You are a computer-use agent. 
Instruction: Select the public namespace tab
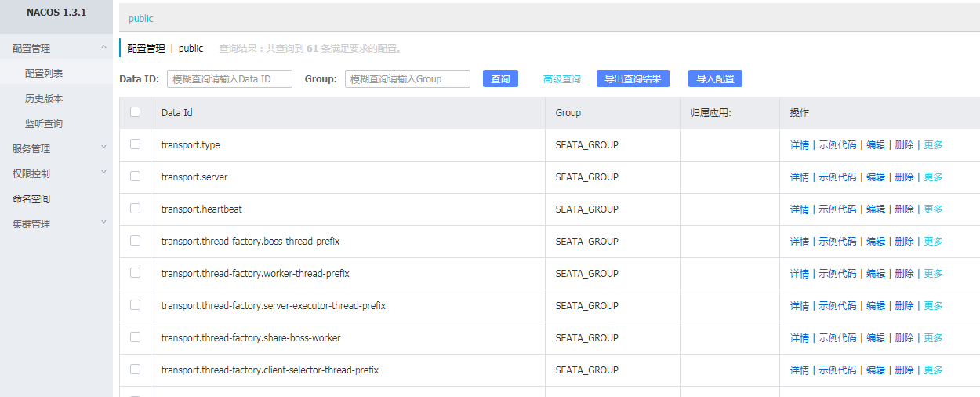141,18
